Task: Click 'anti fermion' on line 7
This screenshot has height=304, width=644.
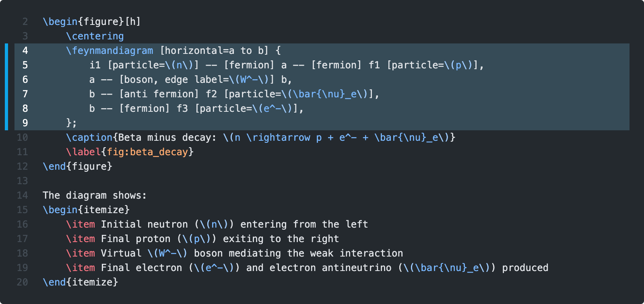Action: point(159,94)
